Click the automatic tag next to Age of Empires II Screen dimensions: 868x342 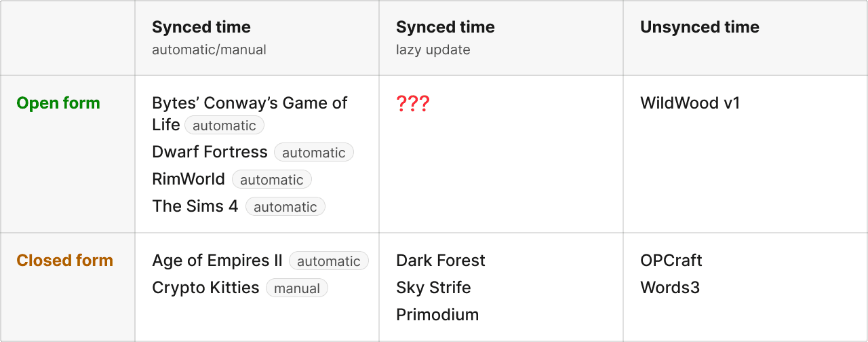pos(329,261)
